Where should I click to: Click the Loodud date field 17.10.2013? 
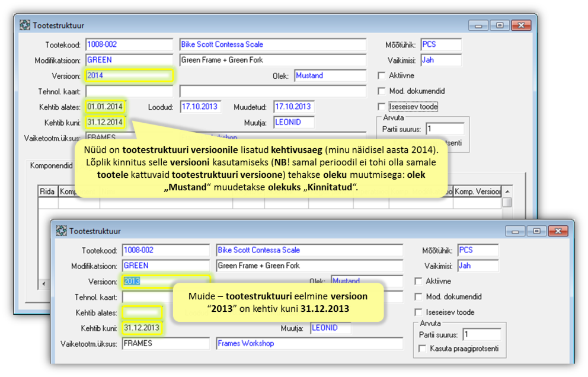pyautogui.click(x=200, y=107)
